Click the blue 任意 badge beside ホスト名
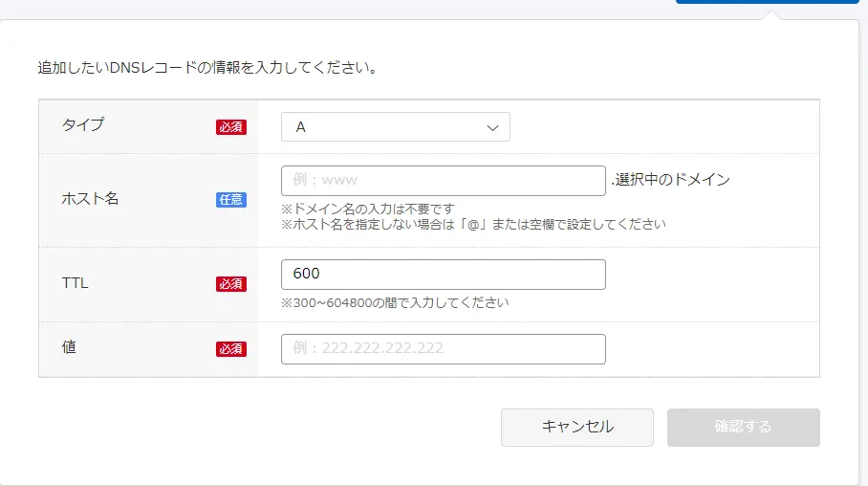Image resolution: width=868 pixels, height=486 pixels. (231, 200)
